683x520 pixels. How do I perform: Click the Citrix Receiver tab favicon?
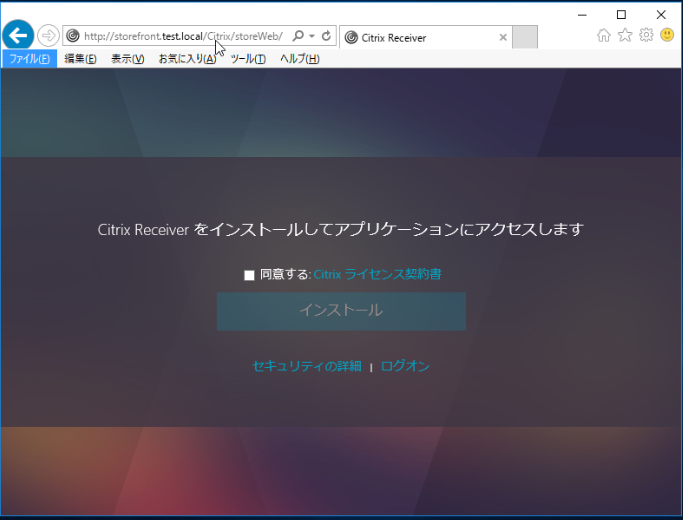(x=351, y=38)
